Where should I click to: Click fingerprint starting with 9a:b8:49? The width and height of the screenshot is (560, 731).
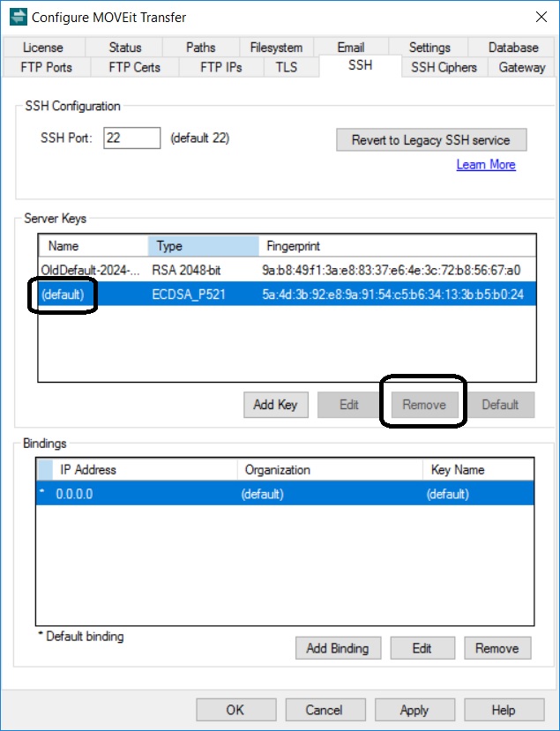click(x=392, y=270)
